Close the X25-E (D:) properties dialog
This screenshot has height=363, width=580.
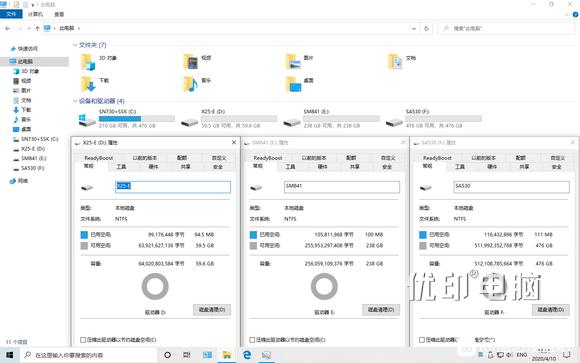pyautogui.click(x=234, y=142)
